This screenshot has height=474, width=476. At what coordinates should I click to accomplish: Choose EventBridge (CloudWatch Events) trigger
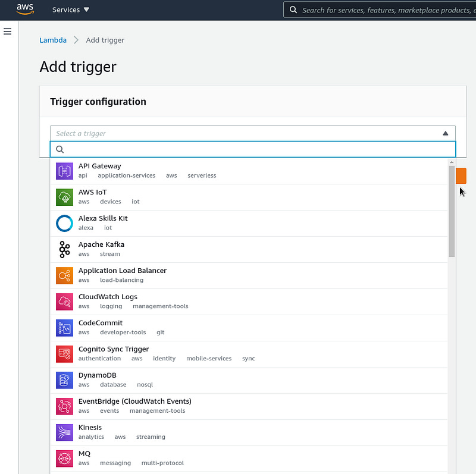pos(249,406)
